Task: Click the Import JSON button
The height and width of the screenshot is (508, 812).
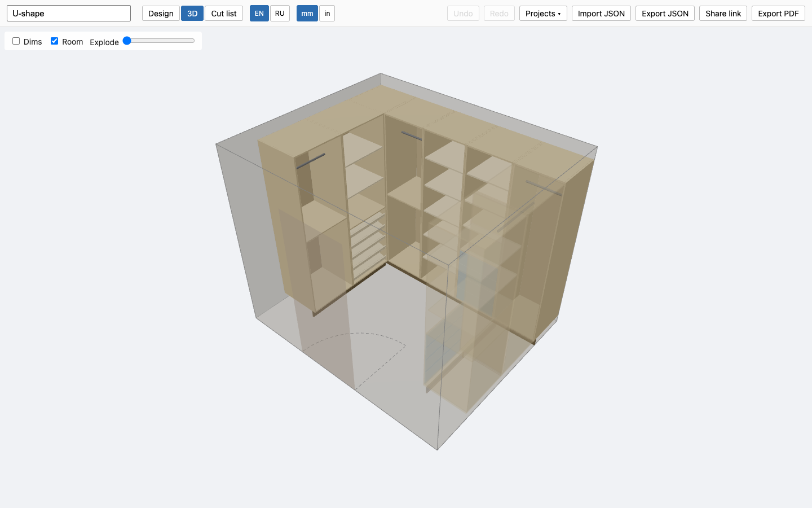Action: 601,14
